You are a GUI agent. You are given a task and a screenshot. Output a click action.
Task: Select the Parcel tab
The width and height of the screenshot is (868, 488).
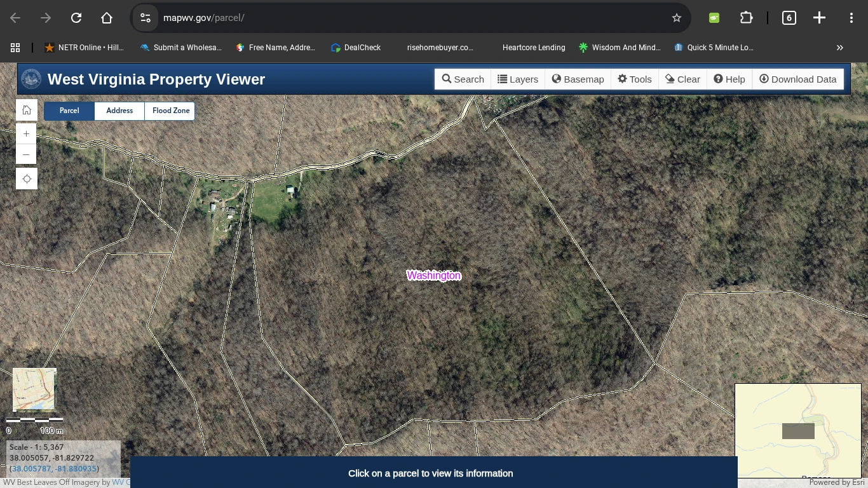pyautogui.click(x=69, y=111)
